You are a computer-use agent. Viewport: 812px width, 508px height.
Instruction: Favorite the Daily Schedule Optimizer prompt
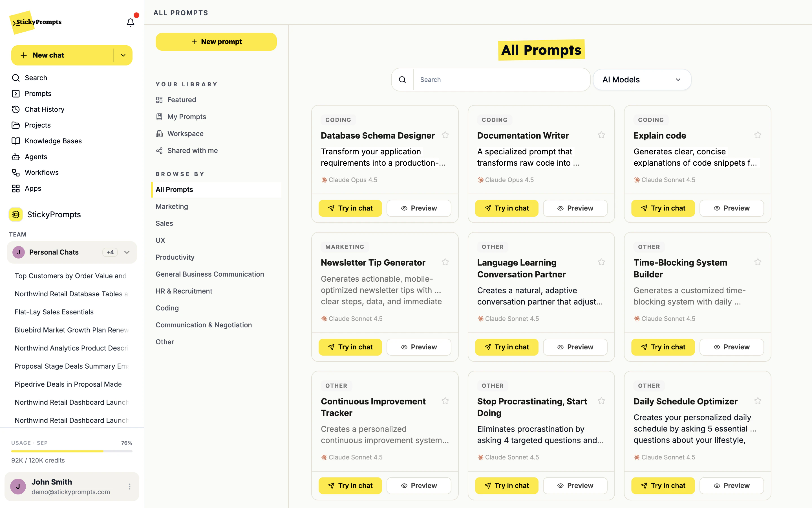tap(758, 401)
